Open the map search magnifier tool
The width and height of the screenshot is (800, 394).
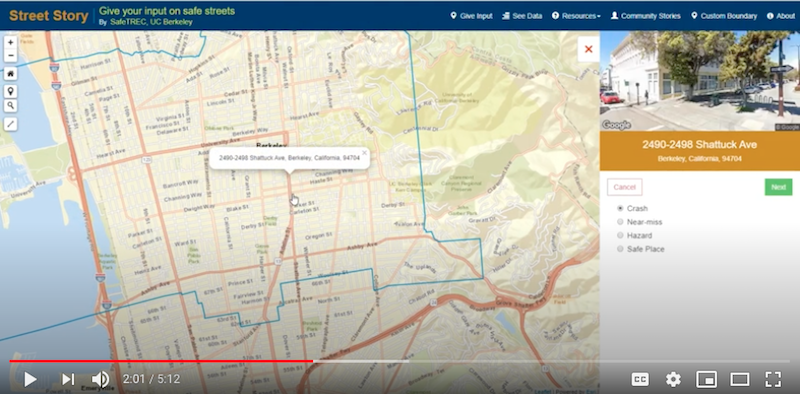(x=11, y=106)
